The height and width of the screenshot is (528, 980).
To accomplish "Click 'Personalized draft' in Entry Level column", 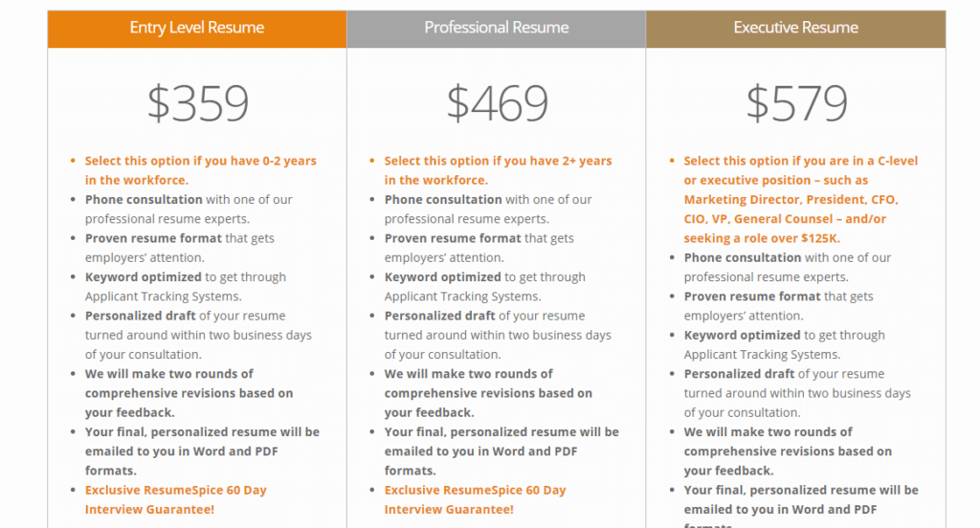I will pyautogui.click(x=140, y=316).
